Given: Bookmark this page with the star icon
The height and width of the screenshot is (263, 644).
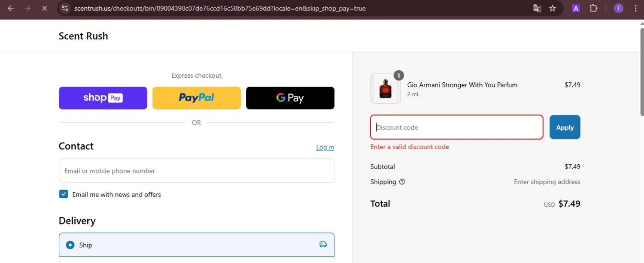Looking at the screenshot, I should tap(553, 8).
